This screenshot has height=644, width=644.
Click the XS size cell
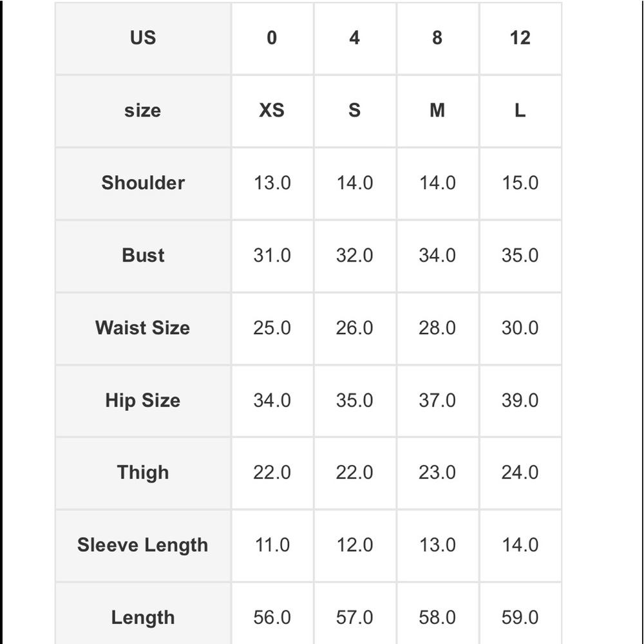(272, 111)
